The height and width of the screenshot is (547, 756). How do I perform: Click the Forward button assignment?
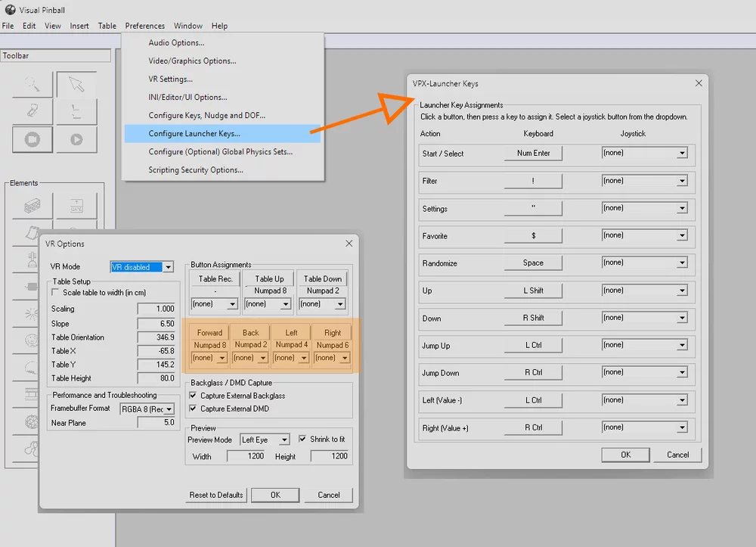tap(209, 332)
